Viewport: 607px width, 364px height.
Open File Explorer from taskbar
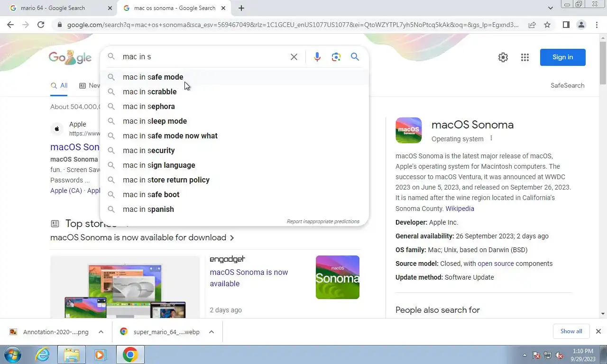[x=72, y=355]
